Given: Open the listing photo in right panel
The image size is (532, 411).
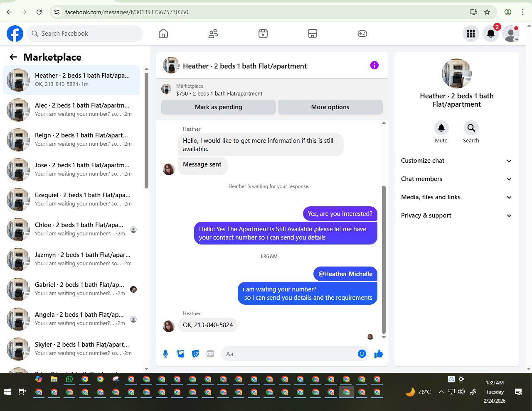Looking at the screenshot, I should [457, 73].
